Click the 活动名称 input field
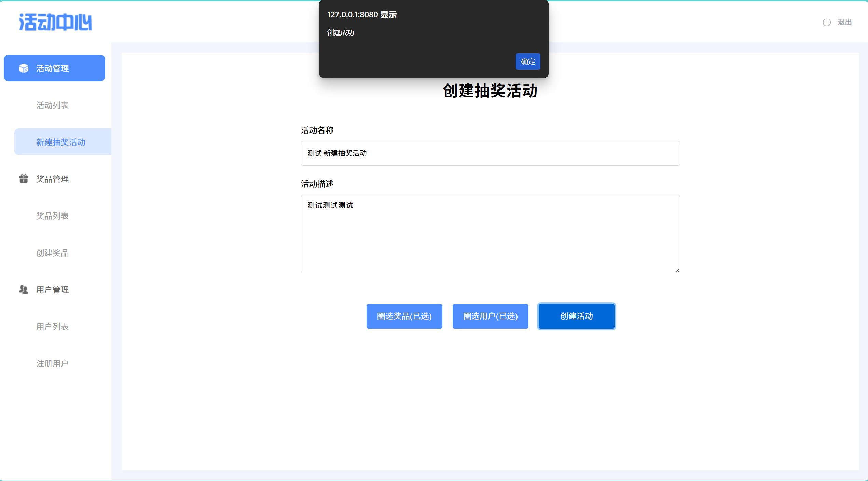Image resolution: width=868 pixels, height=481 pixels. 490,153
